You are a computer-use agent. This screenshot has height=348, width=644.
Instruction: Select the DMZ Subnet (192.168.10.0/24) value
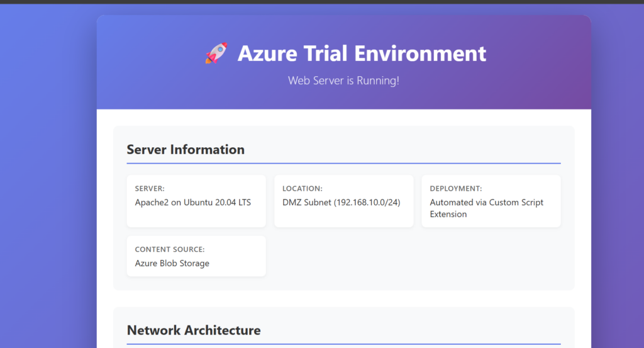coord(341,202)
